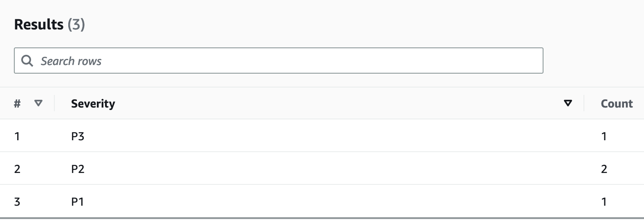Image resolution: width=644 pixels, height=220 pixels.
Task: Toggle the Severity column sort arrow
Action: coord(568,103)
